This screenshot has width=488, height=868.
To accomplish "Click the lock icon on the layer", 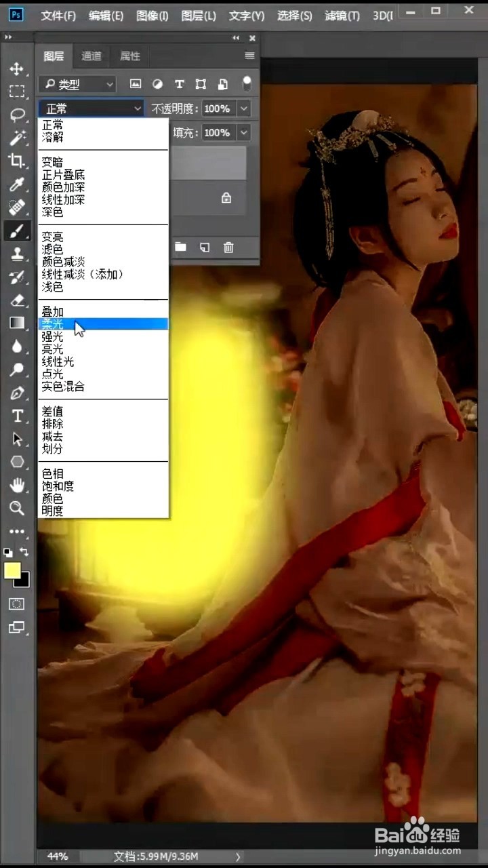I will tap(226, 198).
